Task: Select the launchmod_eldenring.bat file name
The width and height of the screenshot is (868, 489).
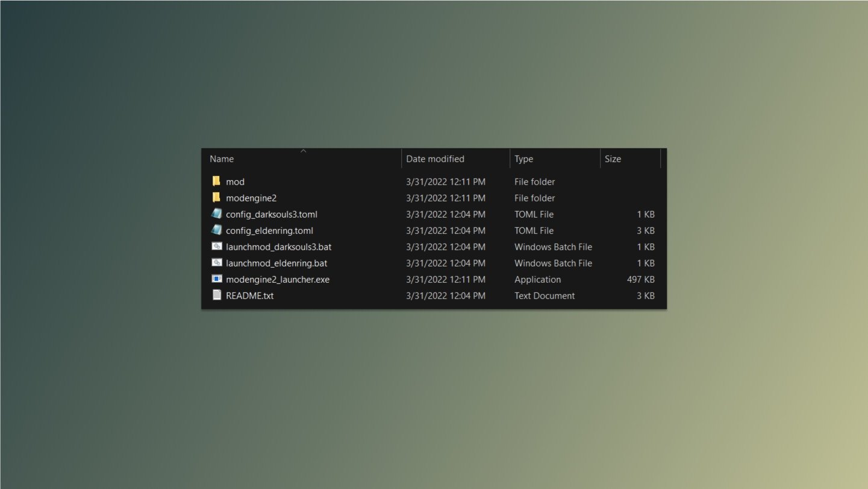Action: tap(277, 263)
